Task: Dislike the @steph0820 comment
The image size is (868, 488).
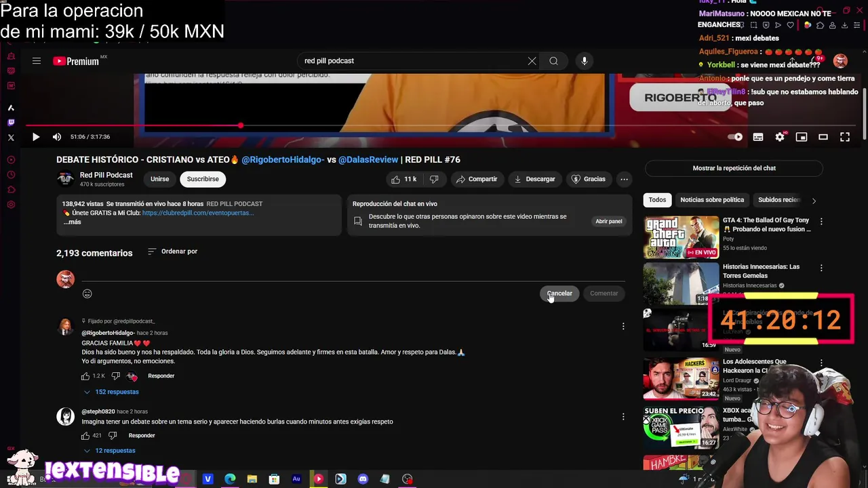Action: tap(113, 436)
